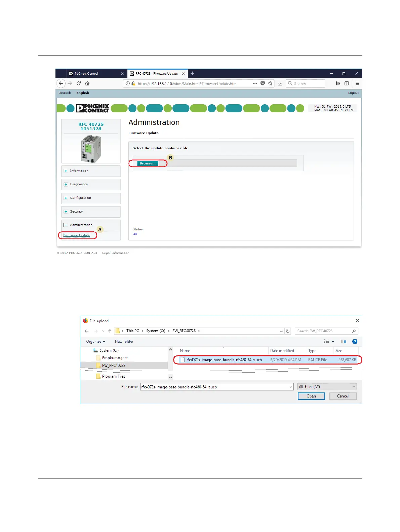Screen dimensions: 400x532
Task: Click System (C:) in the path bar
Action: click(156, 331)
